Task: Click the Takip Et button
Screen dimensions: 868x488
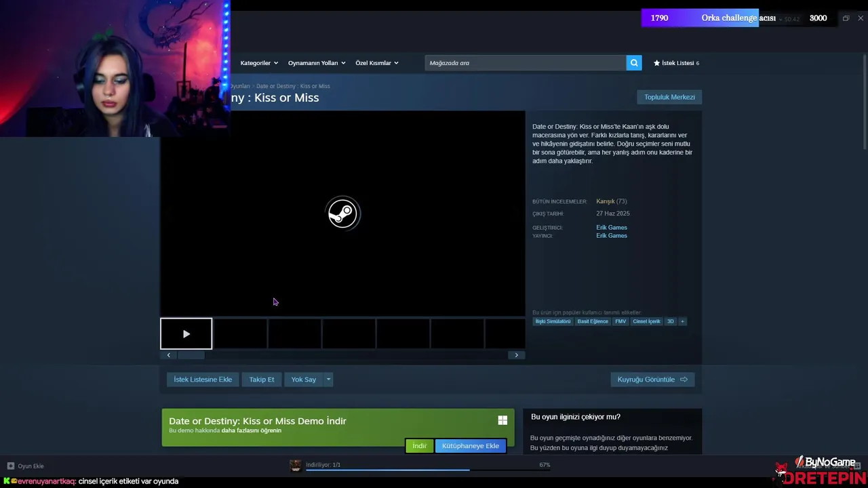Action: click(x=262, y=380)
